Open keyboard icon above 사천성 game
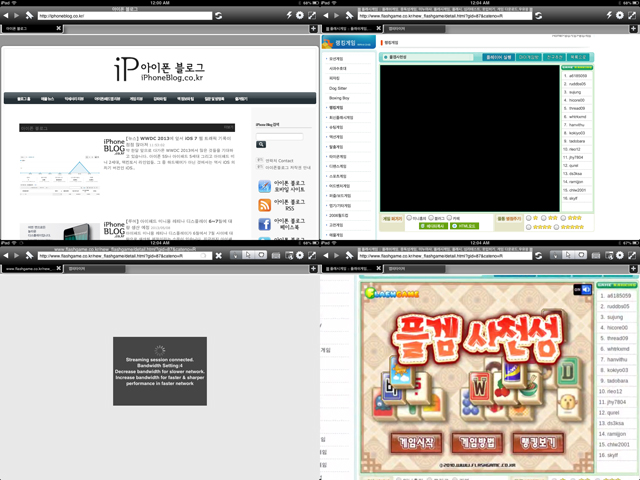The width and height of the screenshot is (640, 480). coord(596,256)
